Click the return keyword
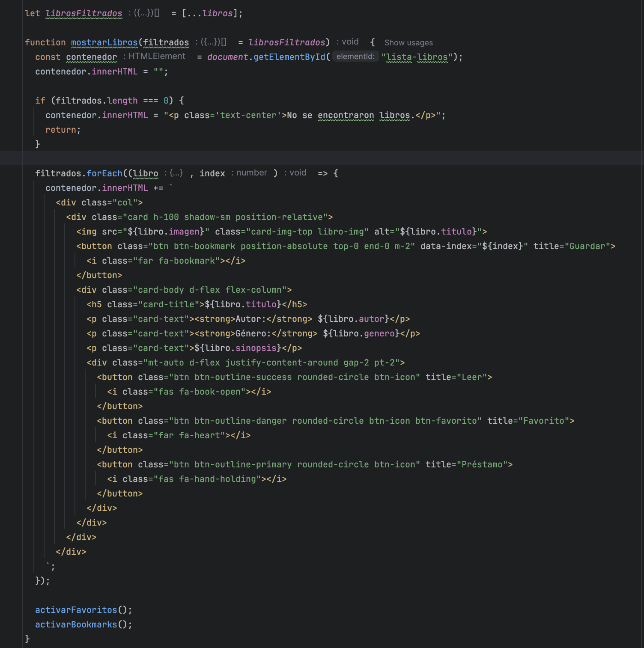Screen dimensions: 644x648 tap(61, 130)
